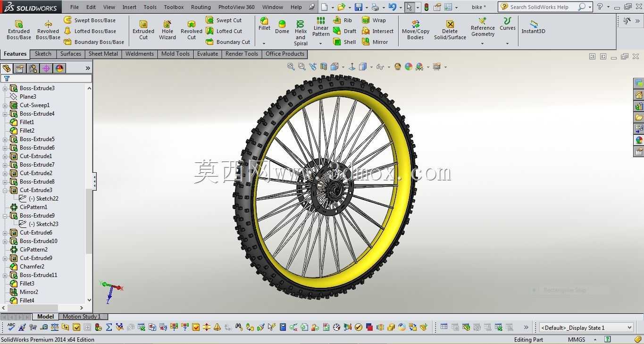Choose the Lofted Cut command

point(224,31)
